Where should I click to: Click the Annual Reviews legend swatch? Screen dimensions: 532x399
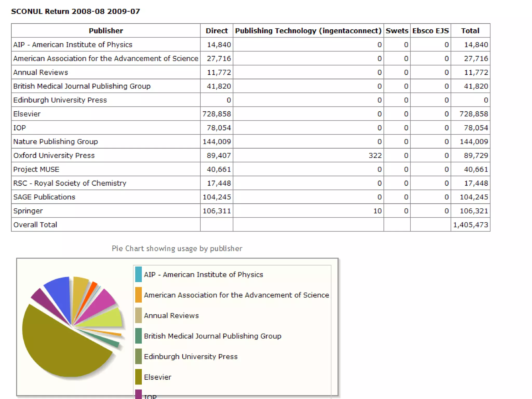pyautogui.click(x=138, y=315)
